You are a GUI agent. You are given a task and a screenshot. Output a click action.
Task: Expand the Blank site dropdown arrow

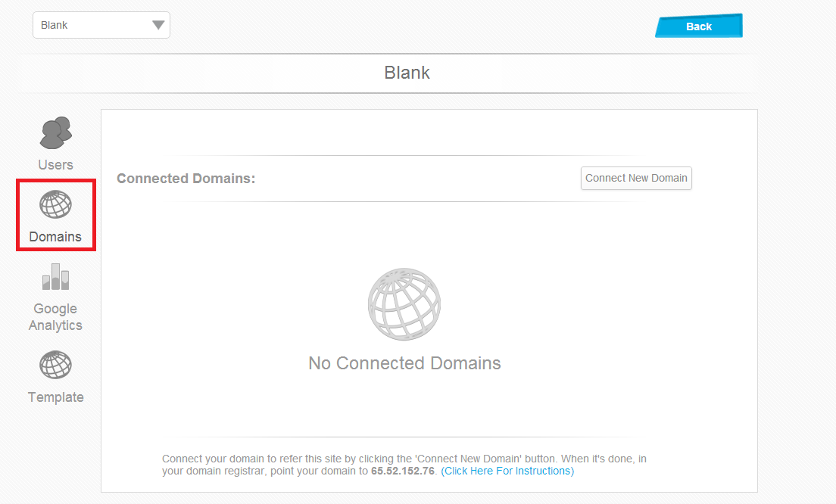158,25
